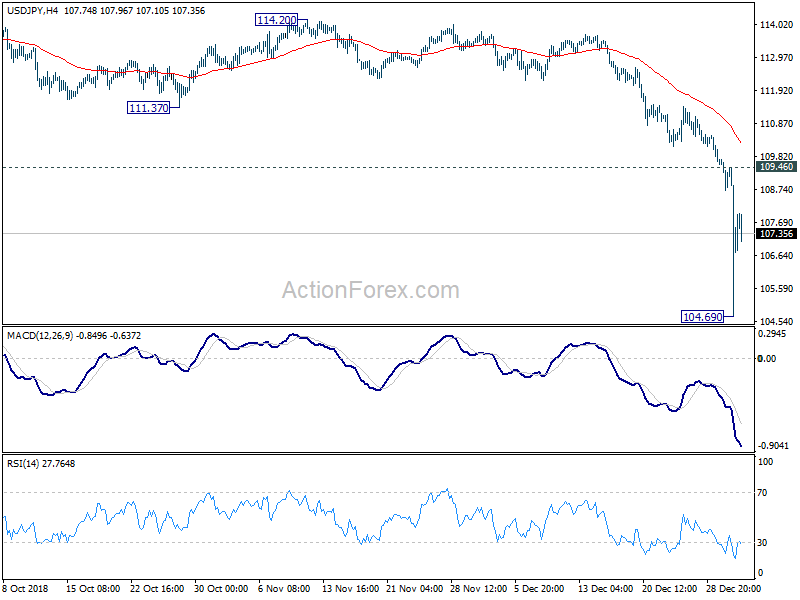Click the 6 Nov 08:00 time label

(x=284, y=588)
